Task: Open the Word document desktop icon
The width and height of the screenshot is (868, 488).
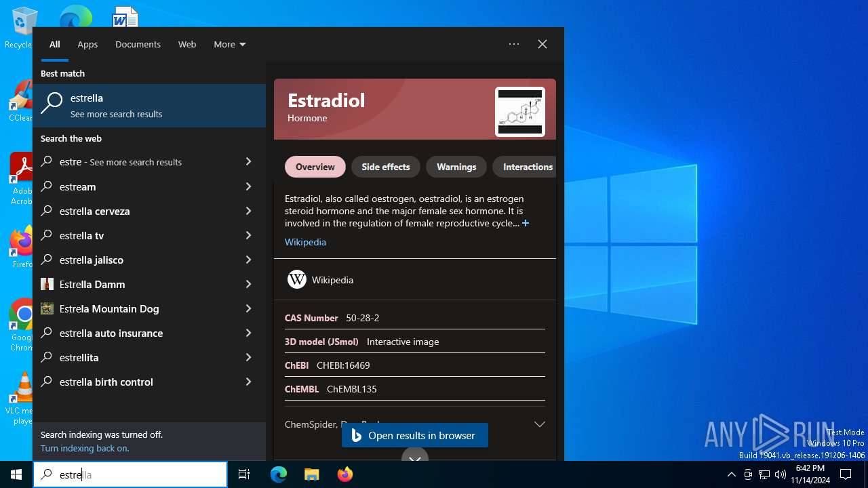Action: (125, 17)
